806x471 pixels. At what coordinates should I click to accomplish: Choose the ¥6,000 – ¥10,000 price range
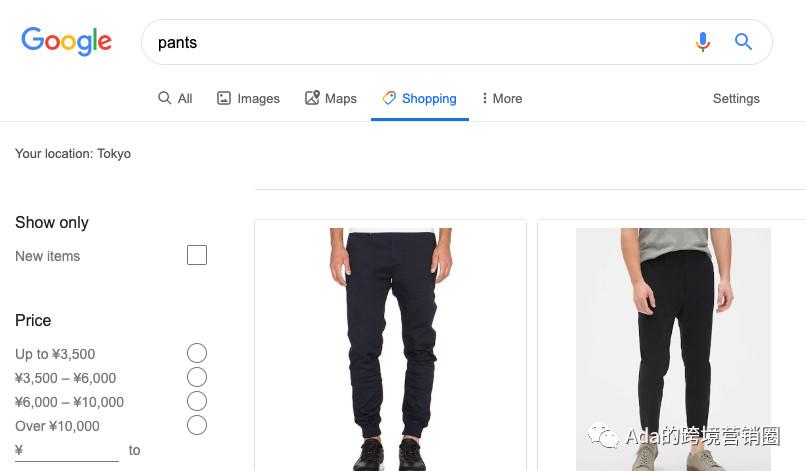pyautogui.click(x=197, y=402)
